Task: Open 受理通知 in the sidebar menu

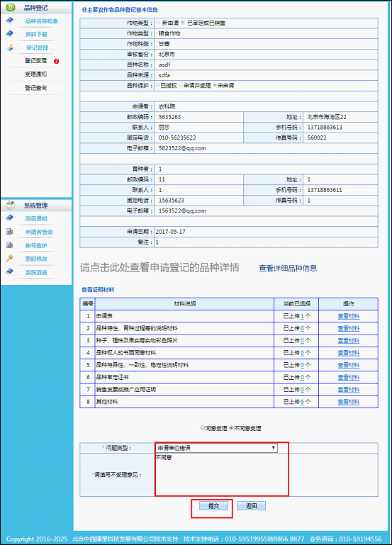Action: click(35, 74)
